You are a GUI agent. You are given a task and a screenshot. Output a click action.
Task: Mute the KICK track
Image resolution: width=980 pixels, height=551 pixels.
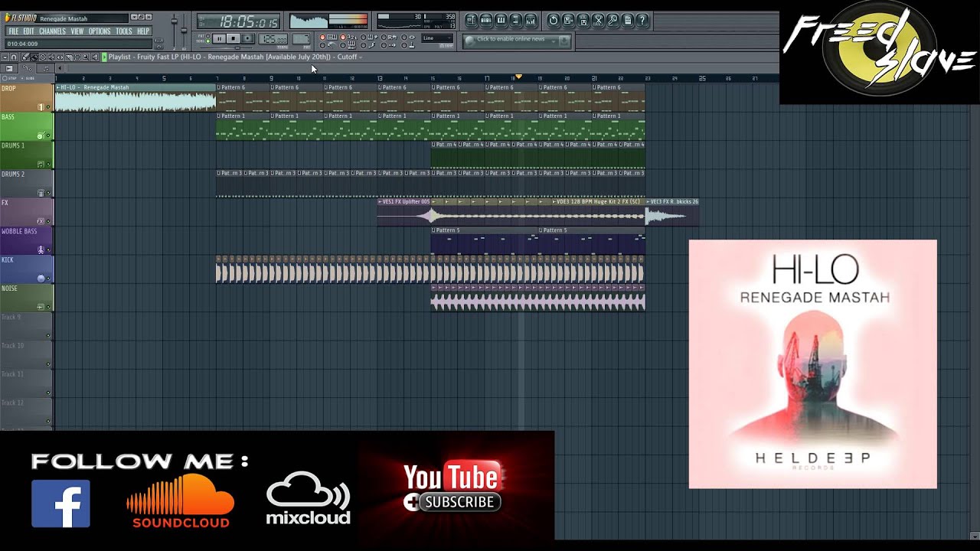coord(48,278)
